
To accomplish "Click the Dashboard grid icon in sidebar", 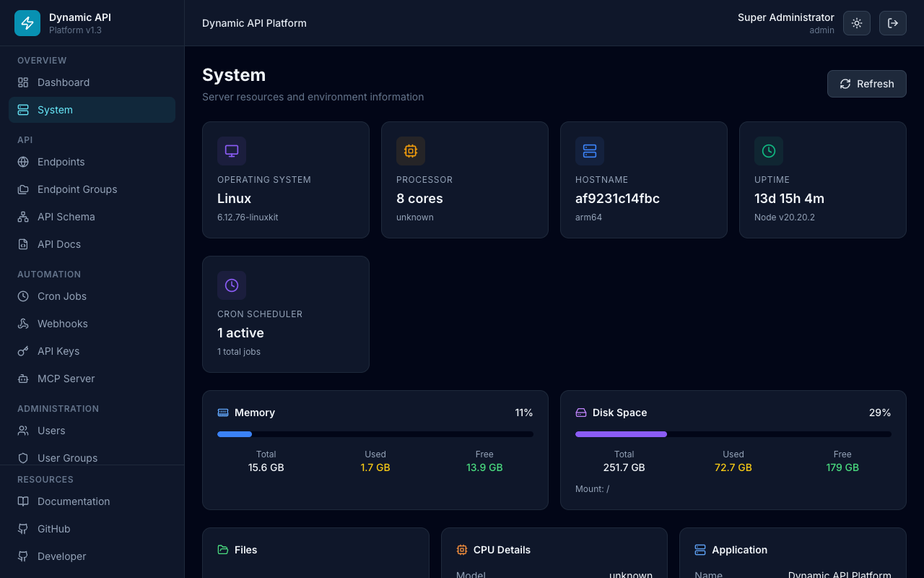I will coord(23,82).
